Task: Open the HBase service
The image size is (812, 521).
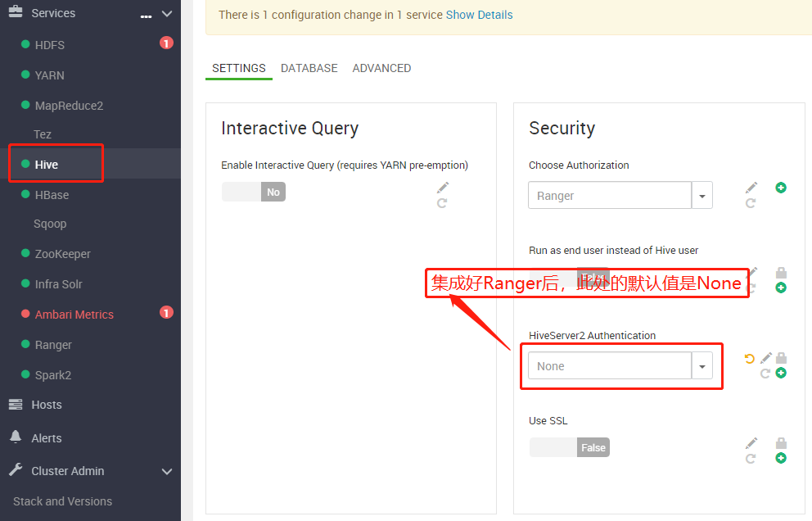Action: coord(52,195)
